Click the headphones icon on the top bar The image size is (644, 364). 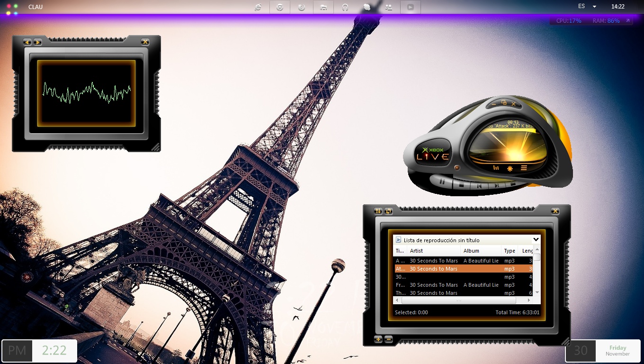click(345, 7)
